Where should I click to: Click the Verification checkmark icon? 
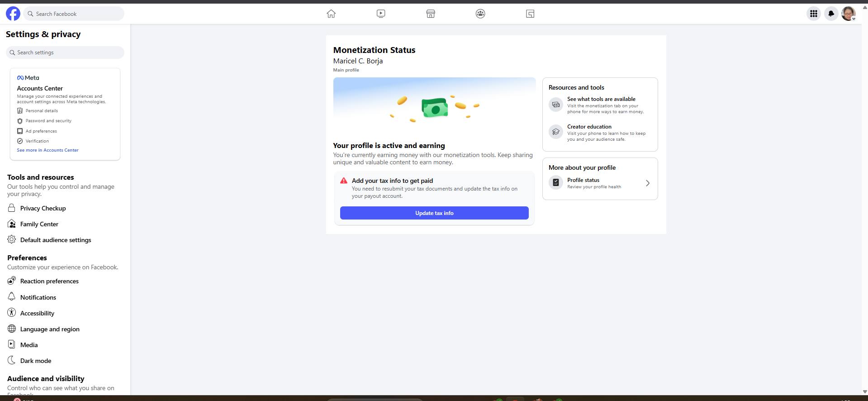pos(19,141)
